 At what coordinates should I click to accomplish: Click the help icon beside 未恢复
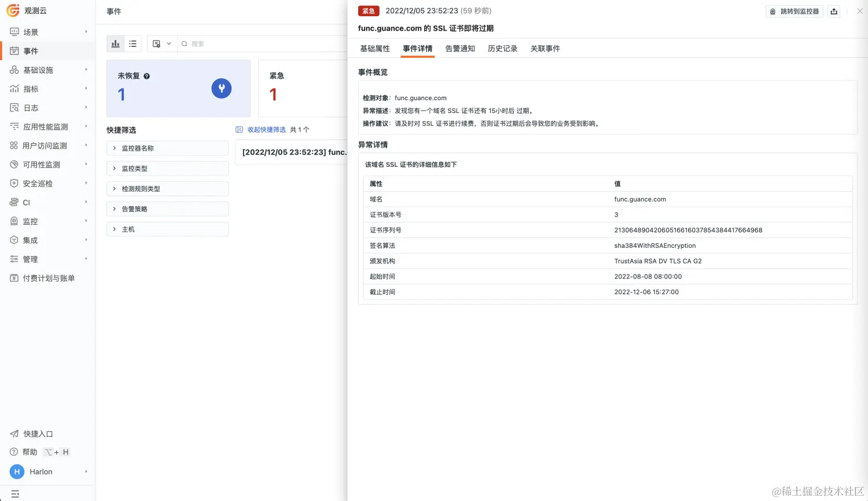[146, 76]
